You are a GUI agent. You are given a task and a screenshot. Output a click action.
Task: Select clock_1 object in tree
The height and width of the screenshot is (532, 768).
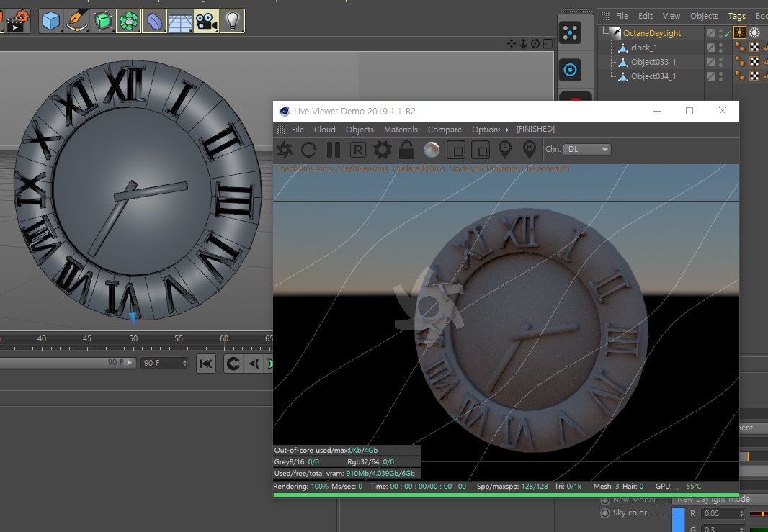click(644, 48)
